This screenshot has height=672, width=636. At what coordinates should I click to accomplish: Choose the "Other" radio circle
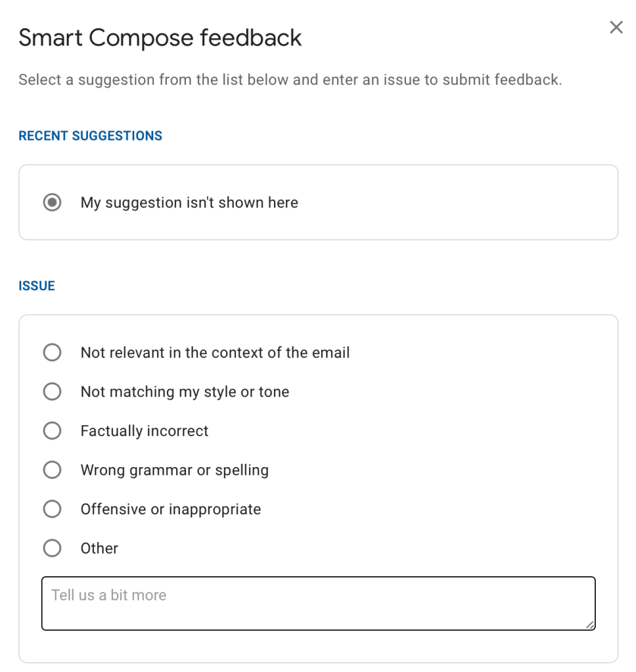tap(52, 548)
